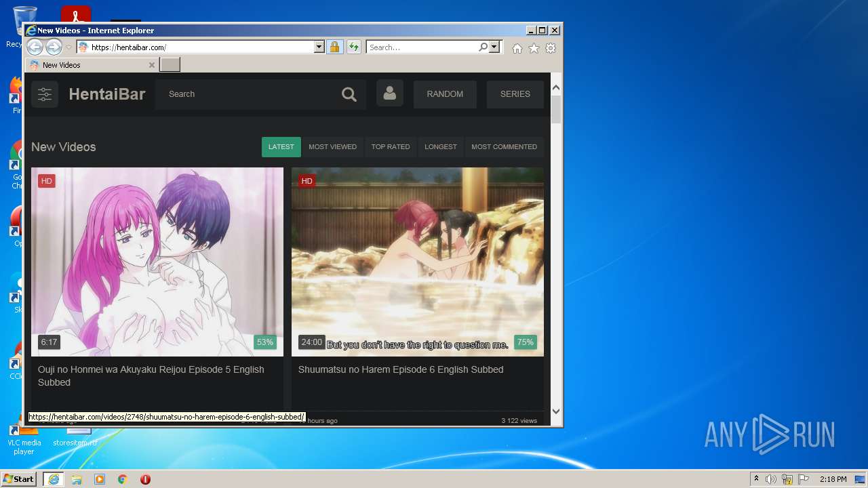
Task: Open the storesitem.rtf desktop file
Action: [75, 437]
